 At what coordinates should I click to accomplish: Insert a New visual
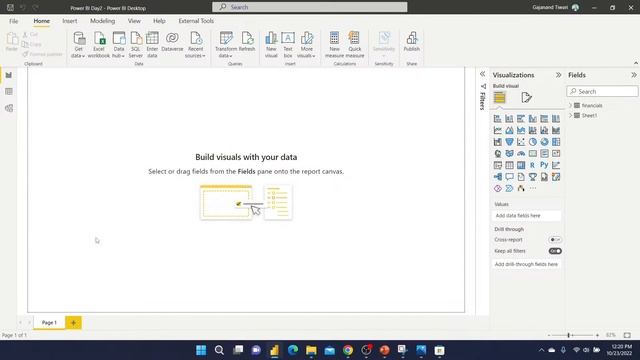tap(271, 45)
